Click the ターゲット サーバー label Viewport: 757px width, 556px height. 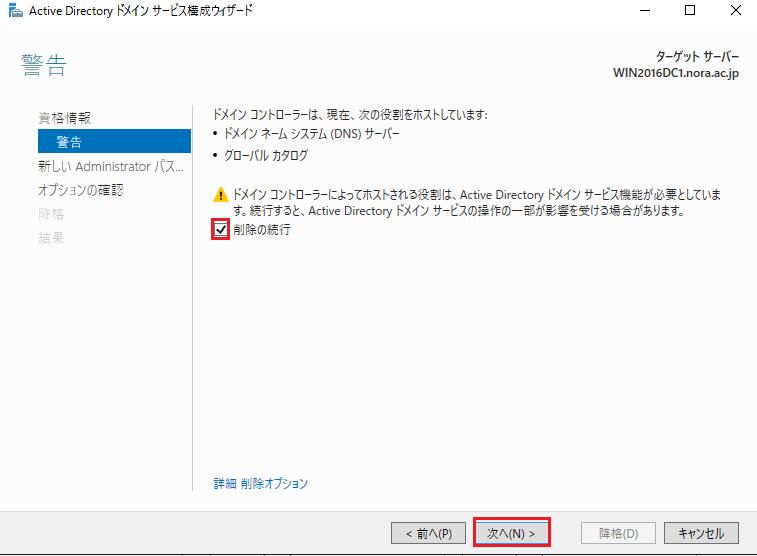coord(697,56)
